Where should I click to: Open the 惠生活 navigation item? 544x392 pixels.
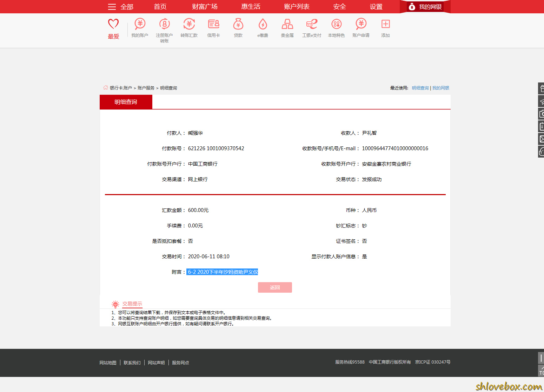pyautogui.click(x=251, y=7)
